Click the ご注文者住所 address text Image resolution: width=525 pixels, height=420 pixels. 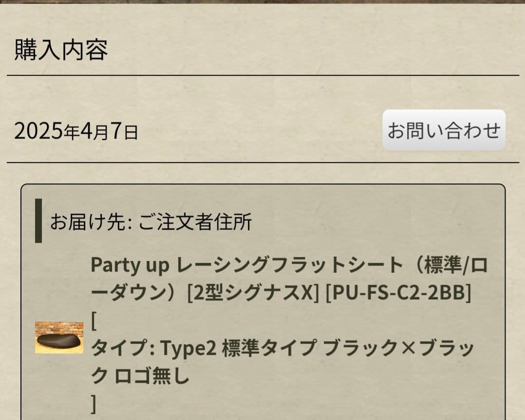tap(195, 222)
